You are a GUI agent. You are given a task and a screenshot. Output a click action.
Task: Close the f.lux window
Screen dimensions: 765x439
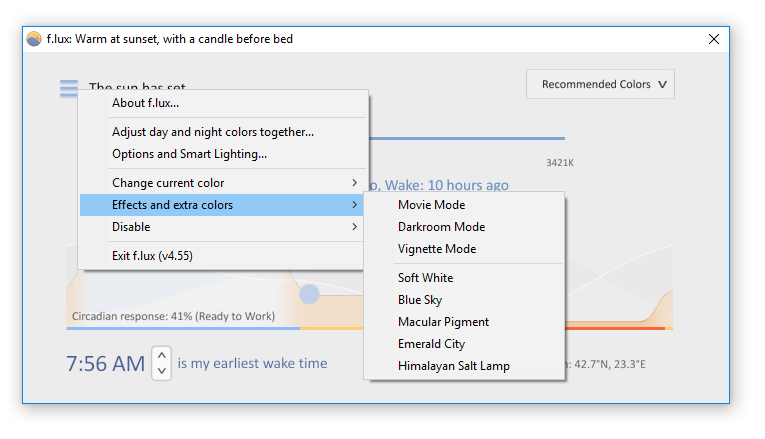pos(714,39)
